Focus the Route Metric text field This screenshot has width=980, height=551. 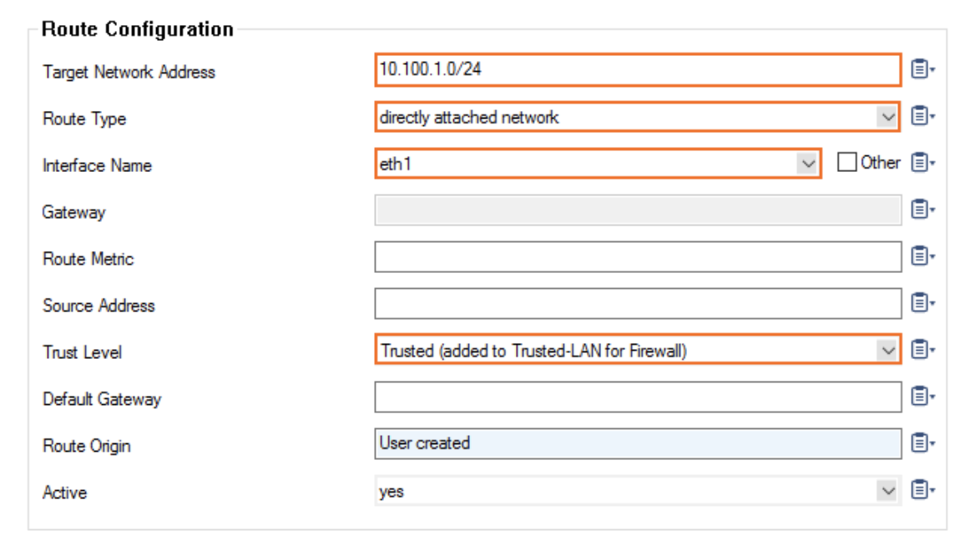point(637,257)
